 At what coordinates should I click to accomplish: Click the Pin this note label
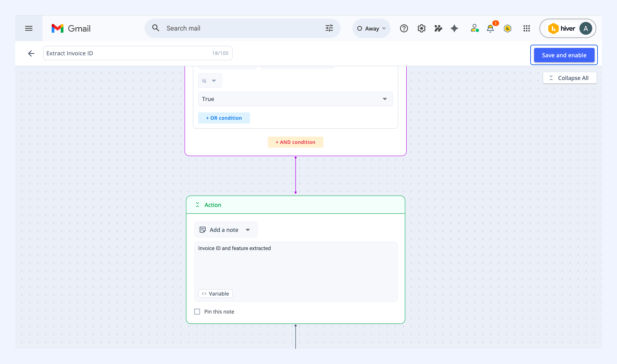(219, 312)
